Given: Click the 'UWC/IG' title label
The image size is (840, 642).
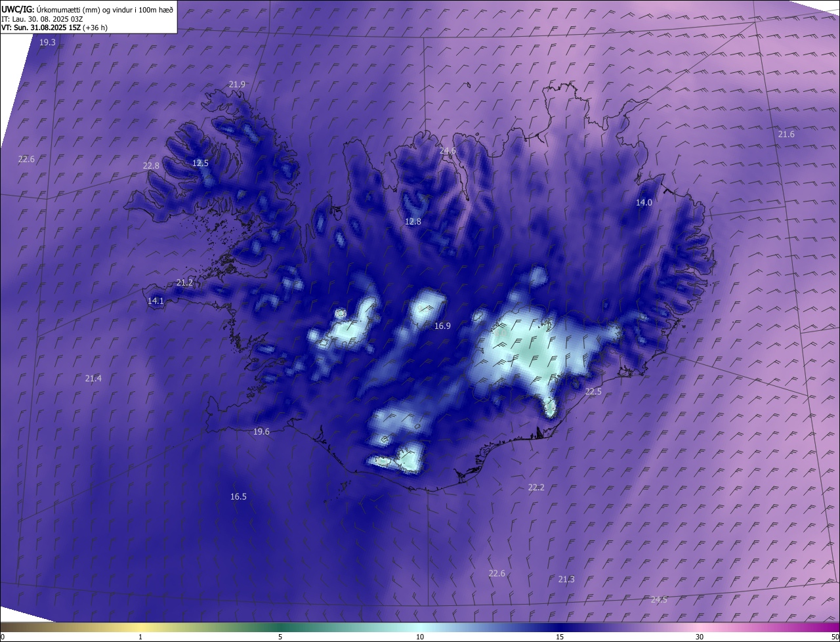Looking at the screenshot, I should [18, 9].
